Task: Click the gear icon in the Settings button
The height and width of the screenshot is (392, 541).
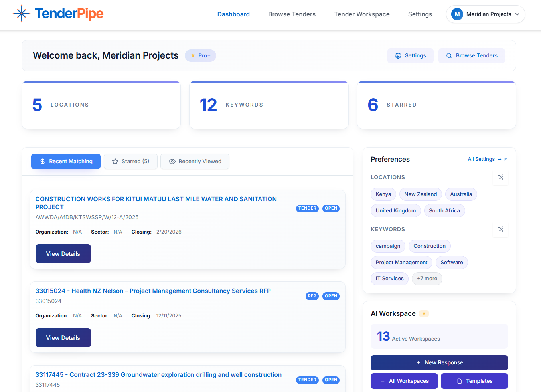Action: (398, 56)
